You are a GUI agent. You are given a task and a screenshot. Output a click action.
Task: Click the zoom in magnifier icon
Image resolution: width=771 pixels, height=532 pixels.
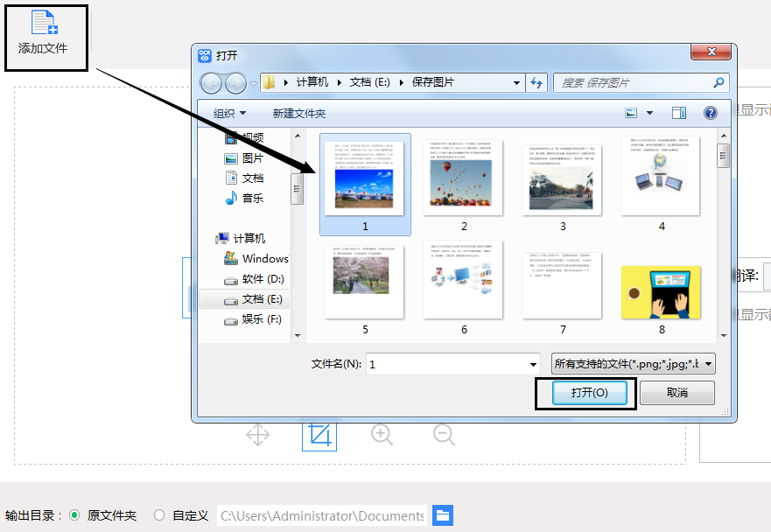click(x=382, y=435)
